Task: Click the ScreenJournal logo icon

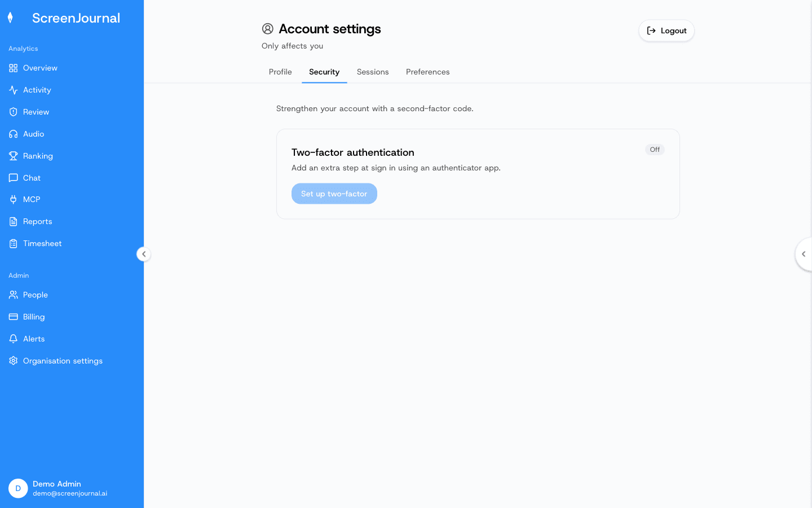Action: (10, 18)
